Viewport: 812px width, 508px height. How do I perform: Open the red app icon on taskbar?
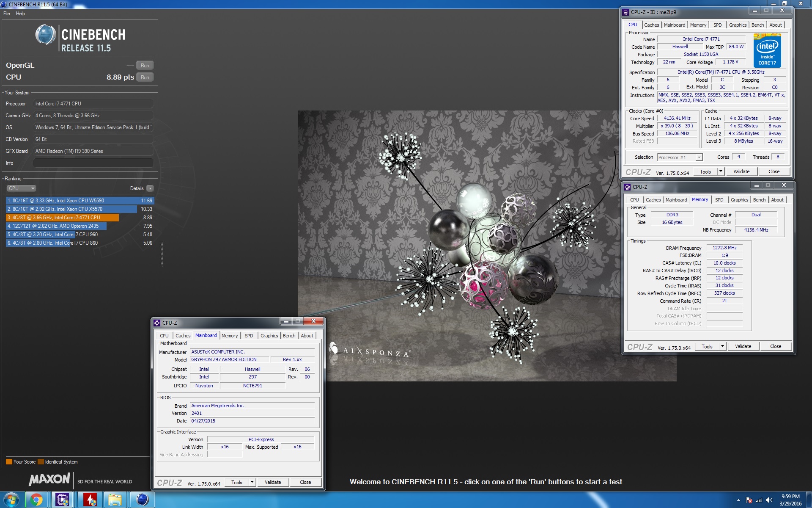[x=89, y=500]
